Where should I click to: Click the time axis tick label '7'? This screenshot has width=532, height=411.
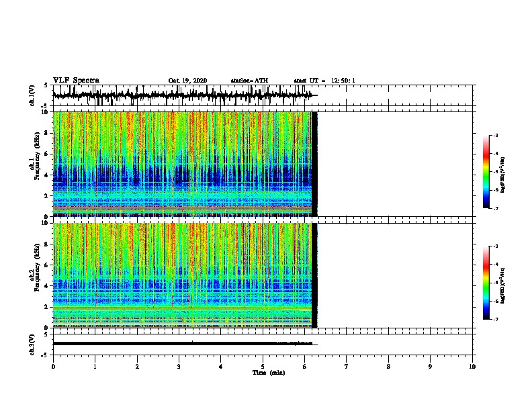tap(347, 367)
